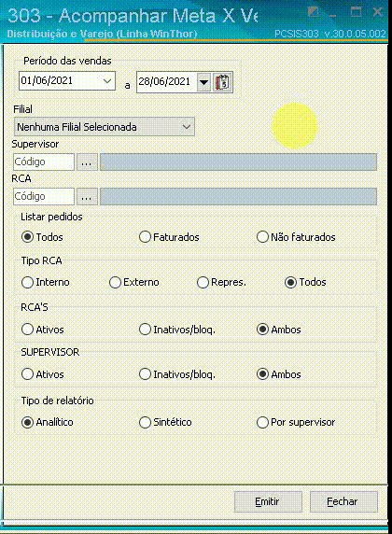Select Não faturados under Listar pedidos
Screen dimensions: 392x534
point(296,237)
